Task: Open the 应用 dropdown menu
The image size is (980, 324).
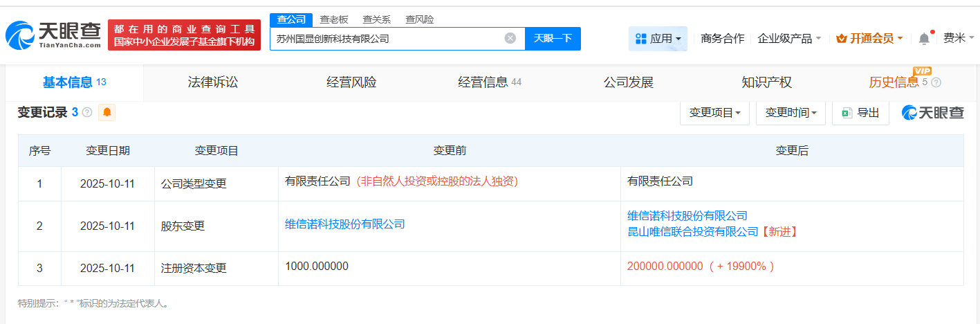Action: pyautogui.click(x=658, y=39)
